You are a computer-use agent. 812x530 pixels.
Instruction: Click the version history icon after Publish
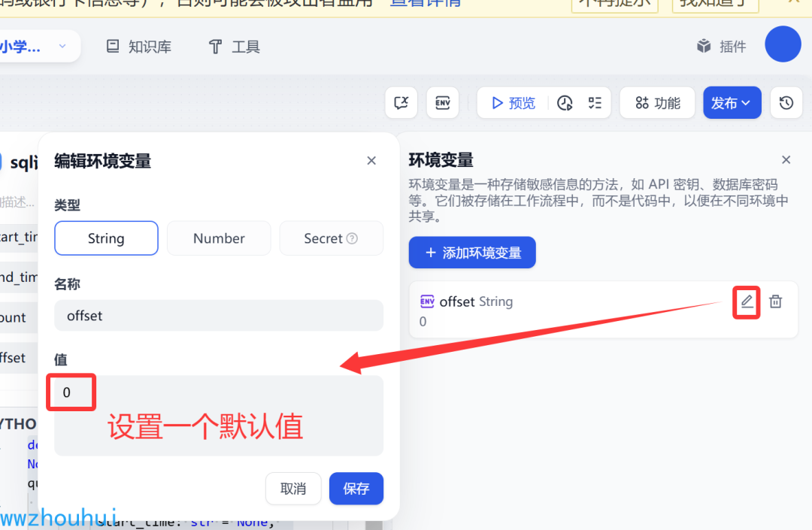[786, 103]
